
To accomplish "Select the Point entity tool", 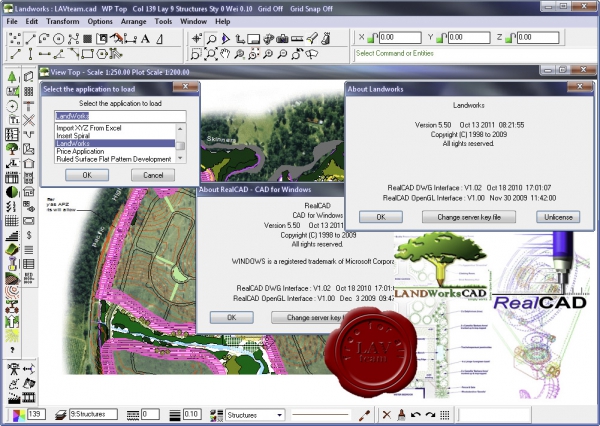I will [x=15, y=38].
